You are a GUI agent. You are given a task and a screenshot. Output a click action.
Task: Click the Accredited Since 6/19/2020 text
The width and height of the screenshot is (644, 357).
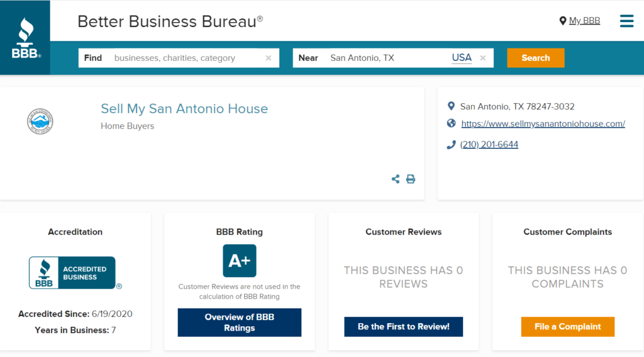[x=75, y=314]
